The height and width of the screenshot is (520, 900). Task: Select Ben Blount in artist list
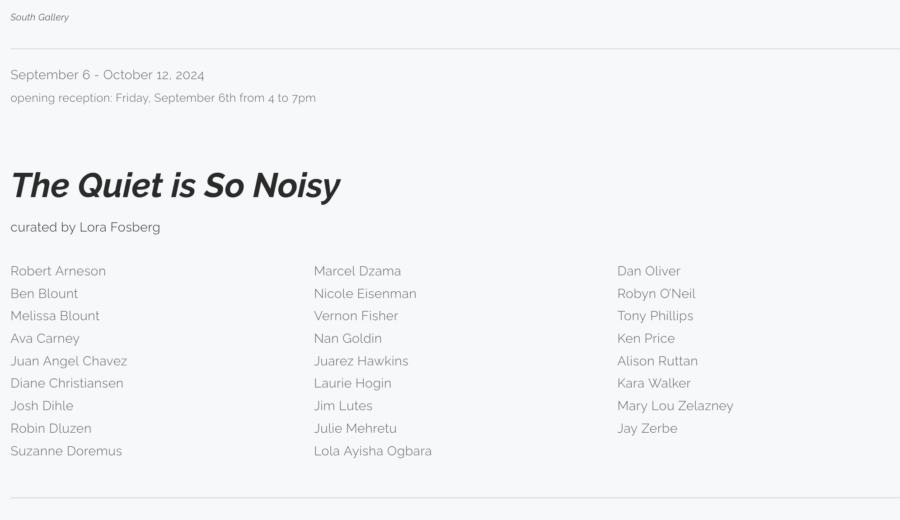coord(44,293)
